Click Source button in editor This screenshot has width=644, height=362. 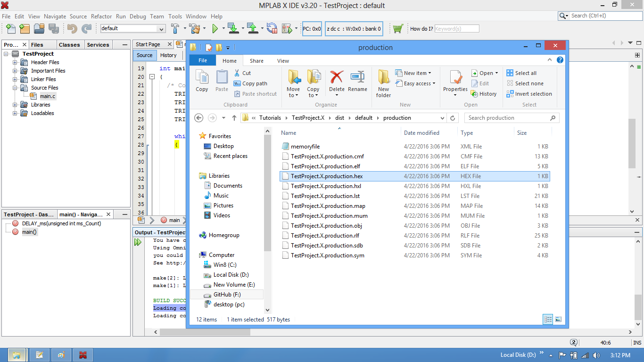pyautogui.click(x=145, y=55)
